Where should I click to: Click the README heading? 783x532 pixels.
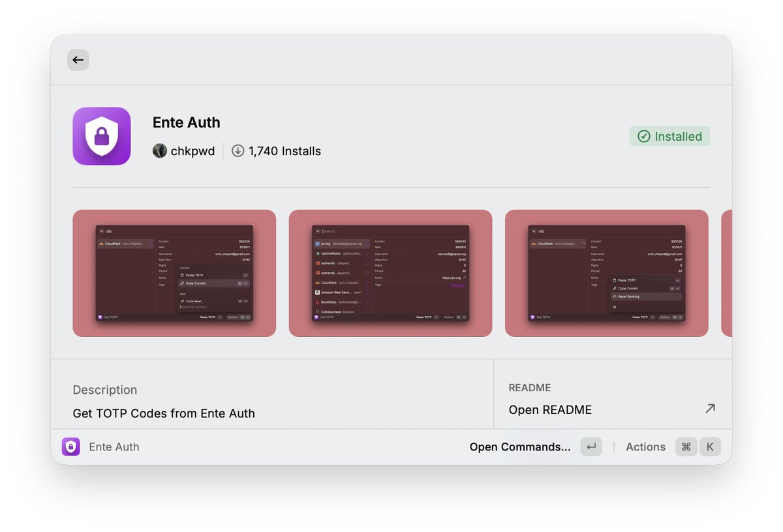coord(530,388)
